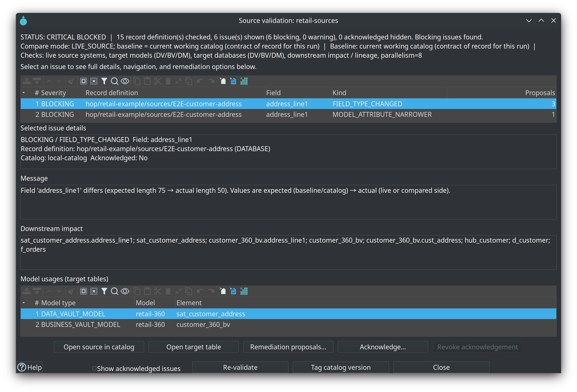Toggle sort arrow in Model usages header corner
The image size is (577, 392).
click(24, 303)
